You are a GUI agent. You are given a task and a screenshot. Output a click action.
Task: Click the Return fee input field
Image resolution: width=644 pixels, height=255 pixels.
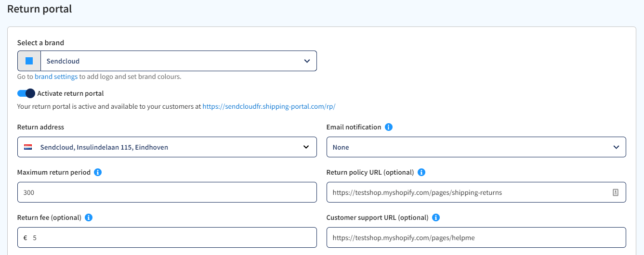167,238
